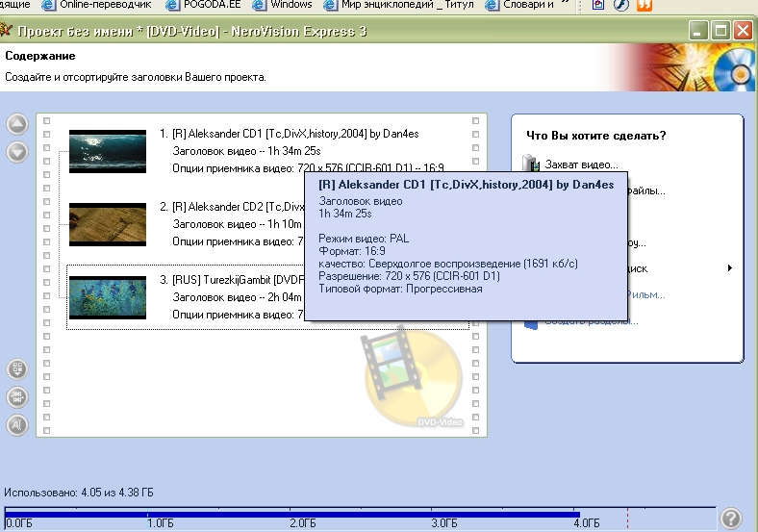Screen dimensions: 758x532
Task: Maximize the NeroVision Express window
Action: click(720, 31)
